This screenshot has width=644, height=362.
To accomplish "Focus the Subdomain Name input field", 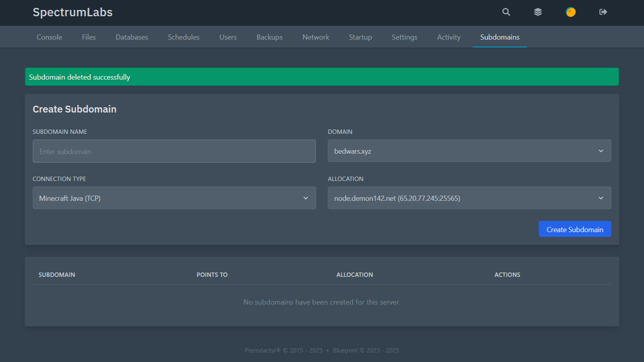I will (174, 151).
